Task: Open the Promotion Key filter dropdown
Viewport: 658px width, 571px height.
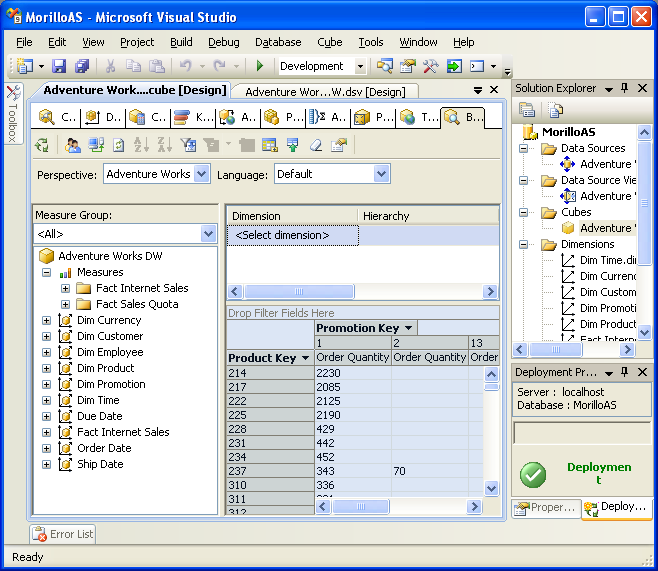Action: (x=408, y=328)
